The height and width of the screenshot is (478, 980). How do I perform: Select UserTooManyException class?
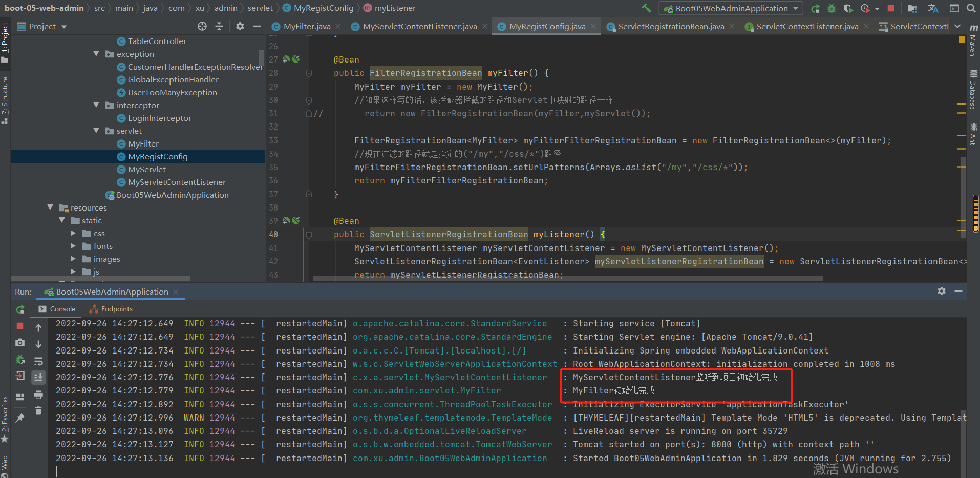point(172,92)
